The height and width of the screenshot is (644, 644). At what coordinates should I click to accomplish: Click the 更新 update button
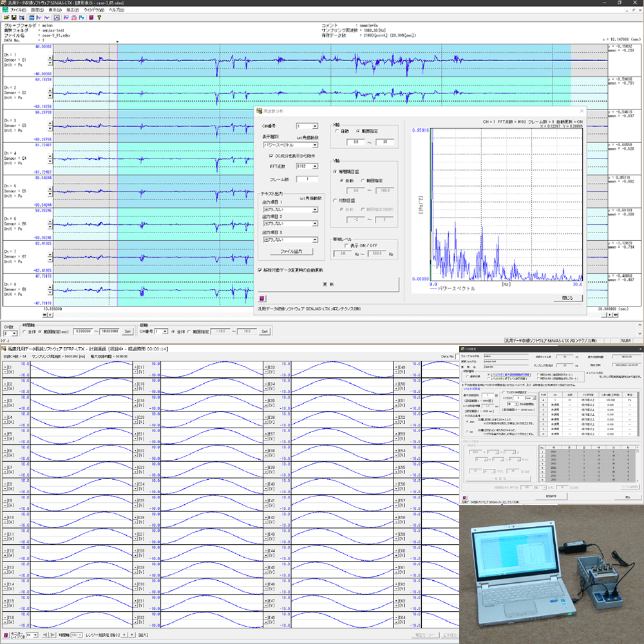[x=328, y=284]
